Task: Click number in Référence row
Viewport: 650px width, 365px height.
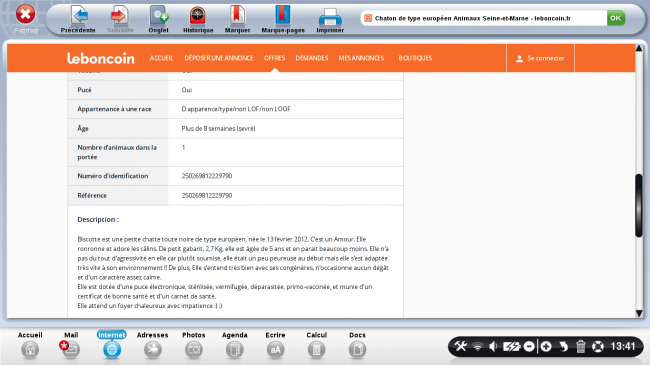Action: pos(207,195)
